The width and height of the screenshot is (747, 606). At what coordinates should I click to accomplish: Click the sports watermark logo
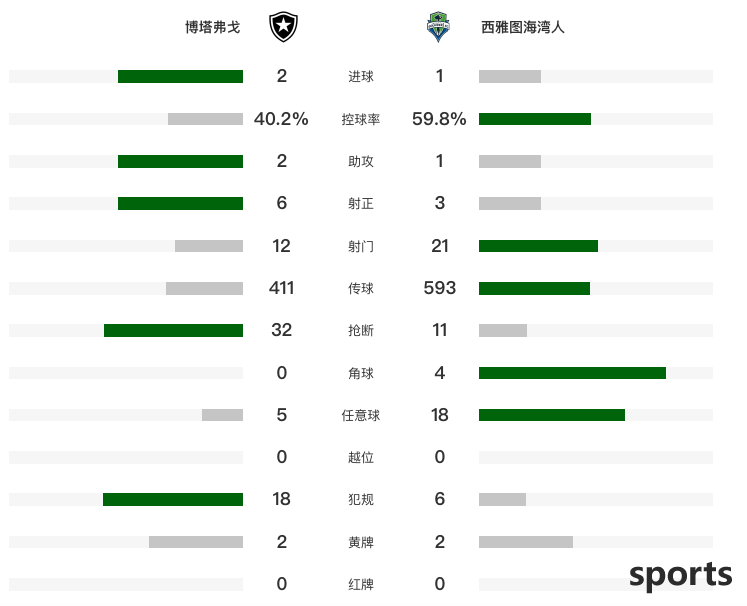click(680, 576)
